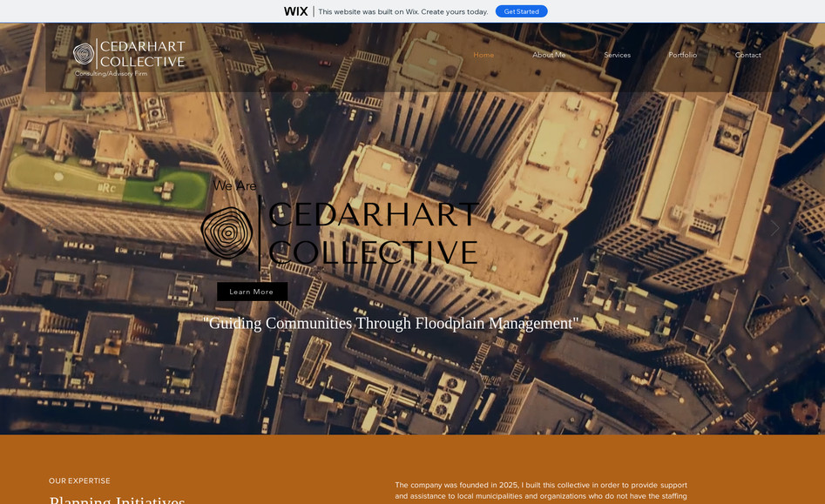Screen dimensions: 825x504
Task: Click the Wix logo in top banner
Action: point(295,11)
